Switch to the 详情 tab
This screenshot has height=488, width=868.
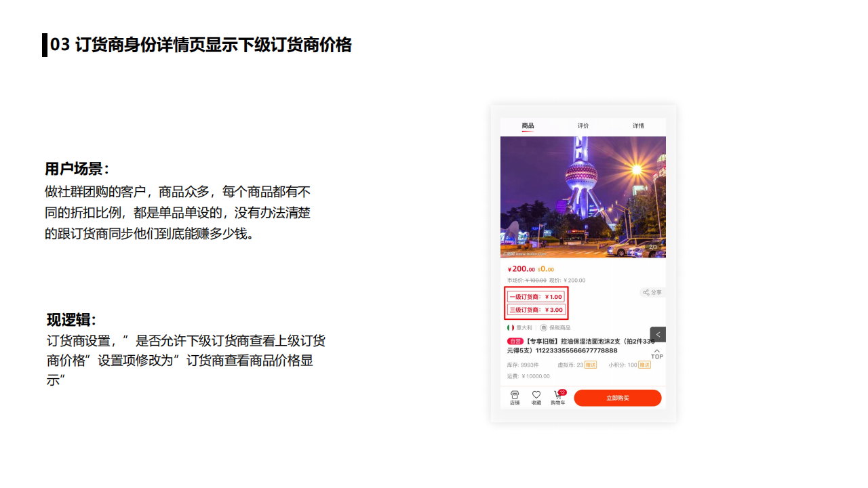(x=638, y=126)
